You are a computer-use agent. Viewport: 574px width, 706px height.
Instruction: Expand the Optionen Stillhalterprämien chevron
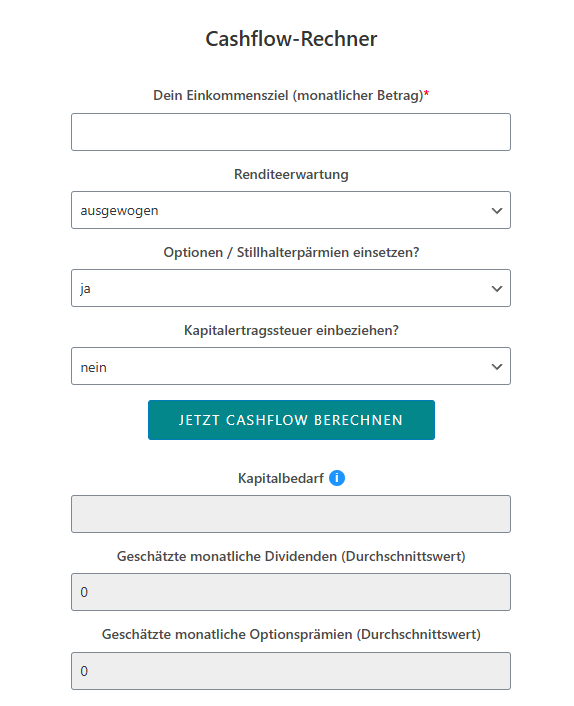coord(497,289)
